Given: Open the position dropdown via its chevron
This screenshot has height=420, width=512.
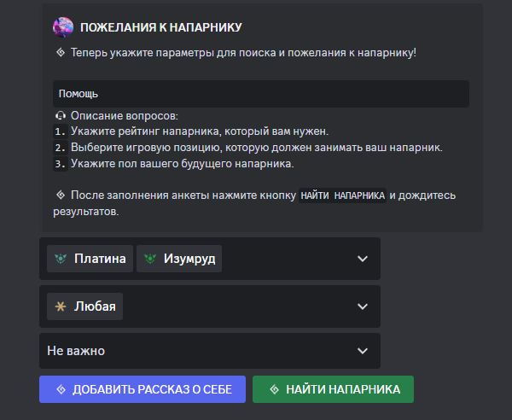Looking at the screenshot, I should 362,306.
